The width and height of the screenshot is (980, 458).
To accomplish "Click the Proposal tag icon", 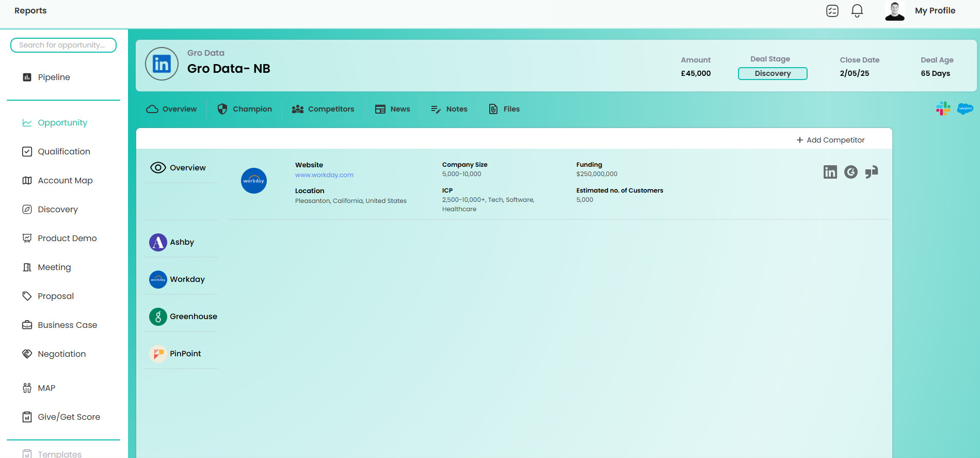I will click(x=27, y=296).
